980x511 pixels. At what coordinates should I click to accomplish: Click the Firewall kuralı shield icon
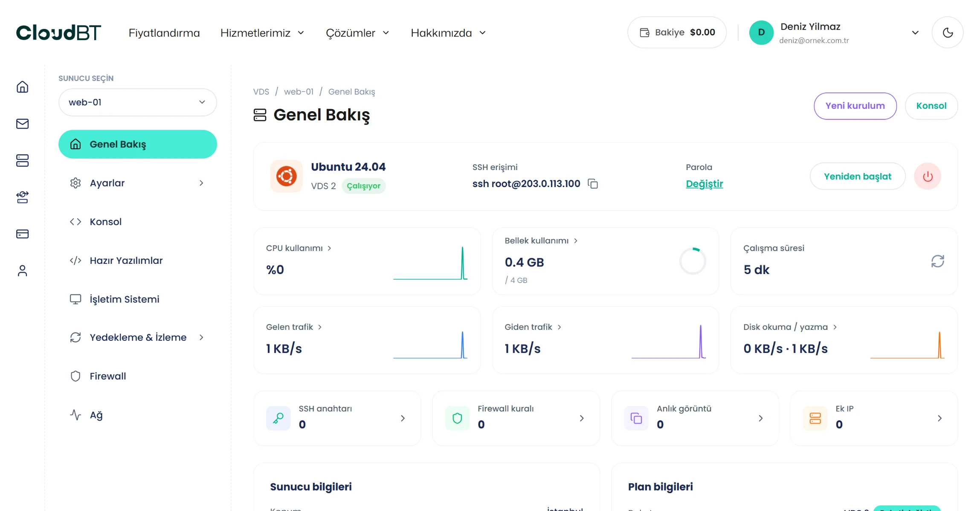457,418
